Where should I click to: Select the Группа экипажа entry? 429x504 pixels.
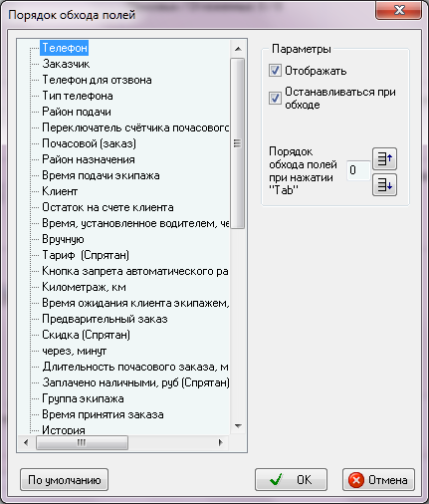(83, 398)
